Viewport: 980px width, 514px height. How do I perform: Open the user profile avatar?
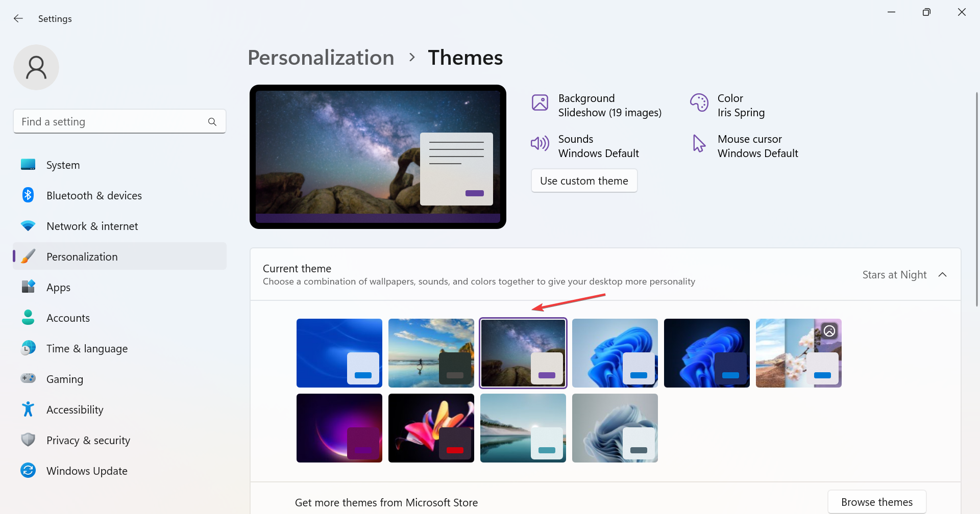pyautogui.click(x=36, y=67)
